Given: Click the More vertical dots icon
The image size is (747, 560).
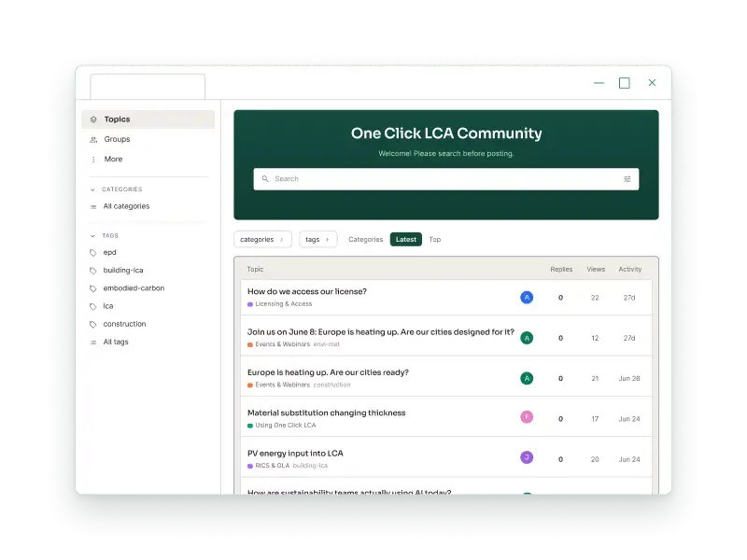Looking at the screenshot, I should pyautogui.click(x=93, y=160).
